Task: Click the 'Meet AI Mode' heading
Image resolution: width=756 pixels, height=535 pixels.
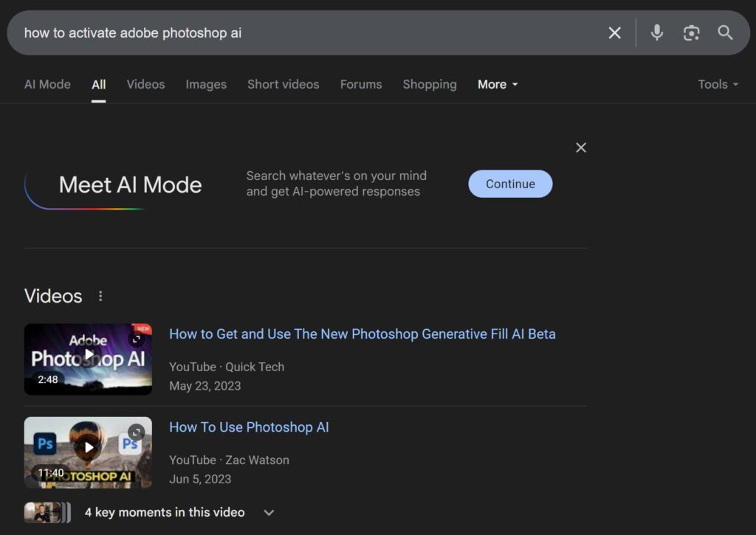Action: (130, 184)
